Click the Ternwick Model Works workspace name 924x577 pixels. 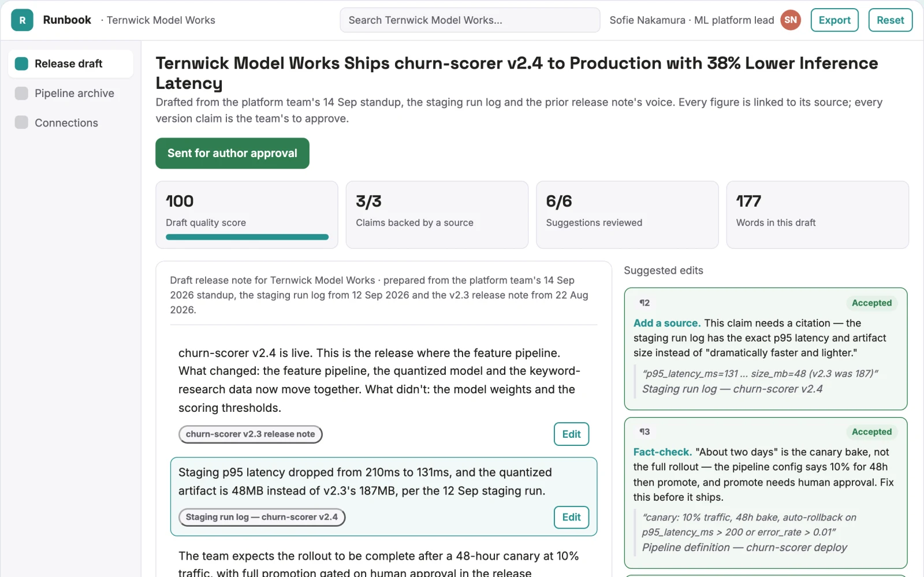pyautogui.click(x=161, y=20)
